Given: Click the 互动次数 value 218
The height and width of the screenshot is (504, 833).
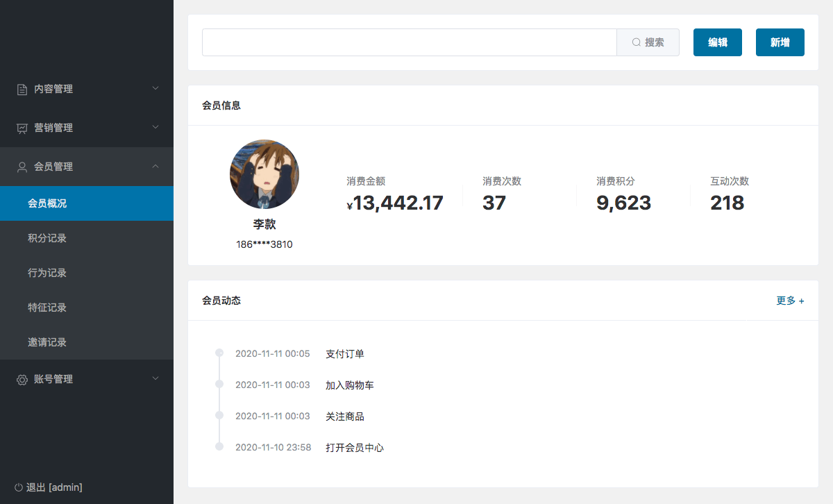Looking at the screenshot, I should coord(727,203).
